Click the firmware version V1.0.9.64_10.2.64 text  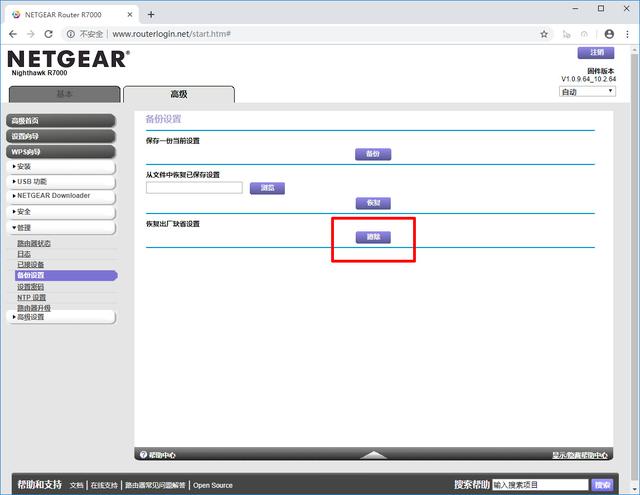pos(589,79)
